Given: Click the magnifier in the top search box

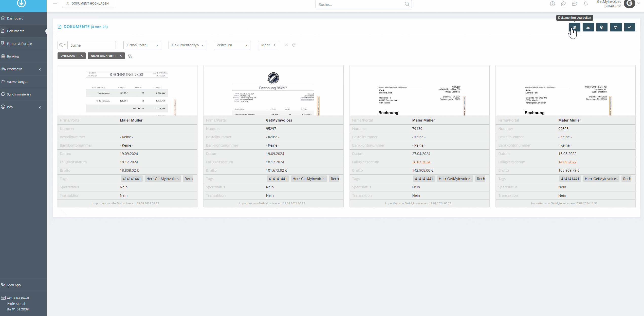Looking at the screenshot, I should (407, 4).
